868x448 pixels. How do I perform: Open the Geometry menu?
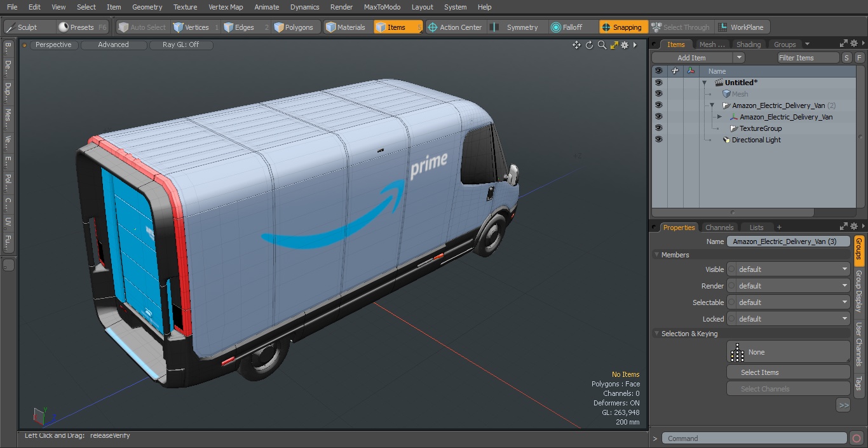[147, 7]
